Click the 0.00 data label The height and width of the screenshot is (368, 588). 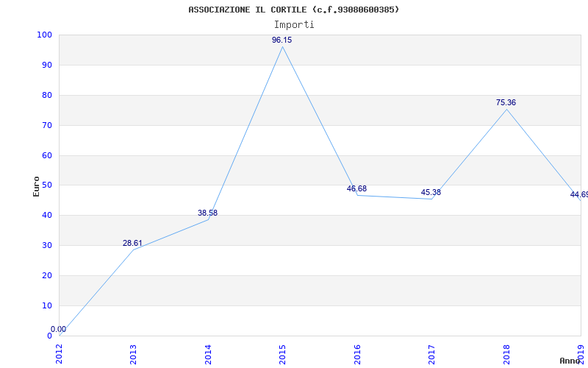59,329
